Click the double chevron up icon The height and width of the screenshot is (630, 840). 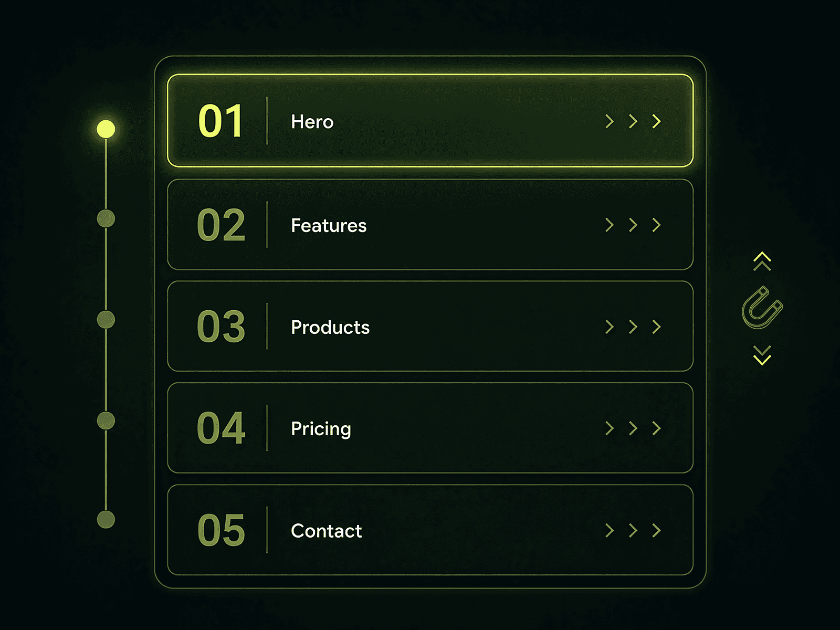(762, 261)
